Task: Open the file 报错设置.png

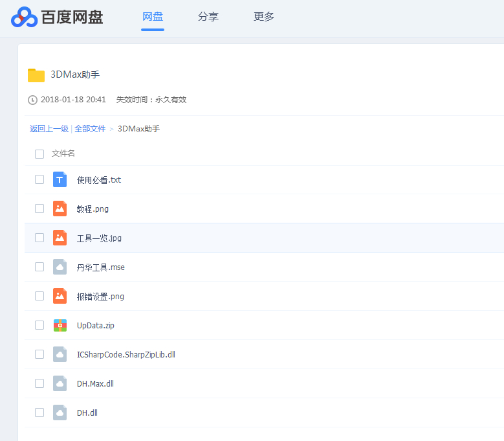Action: click(x=100, y=297)
